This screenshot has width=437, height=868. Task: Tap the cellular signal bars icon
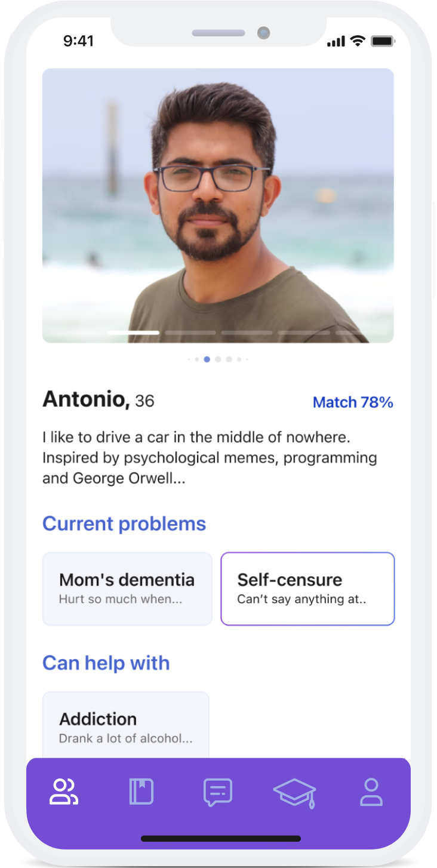(x=336, y=41)
